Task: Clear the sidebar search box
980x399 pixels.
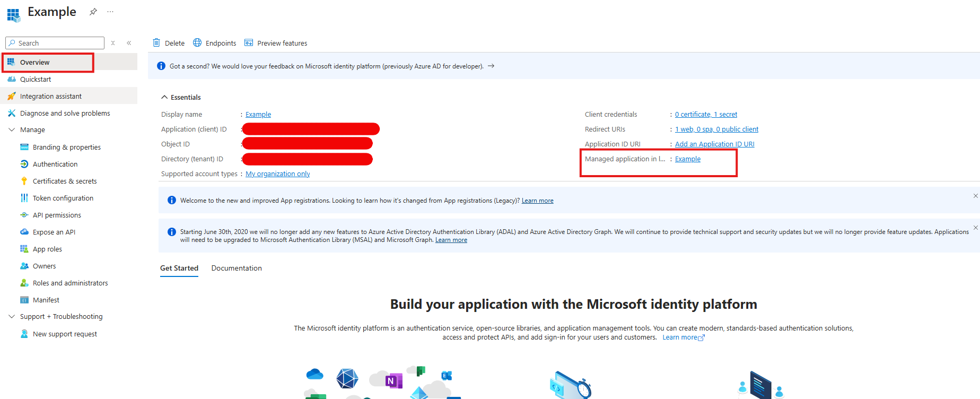Action: (113, 43)
